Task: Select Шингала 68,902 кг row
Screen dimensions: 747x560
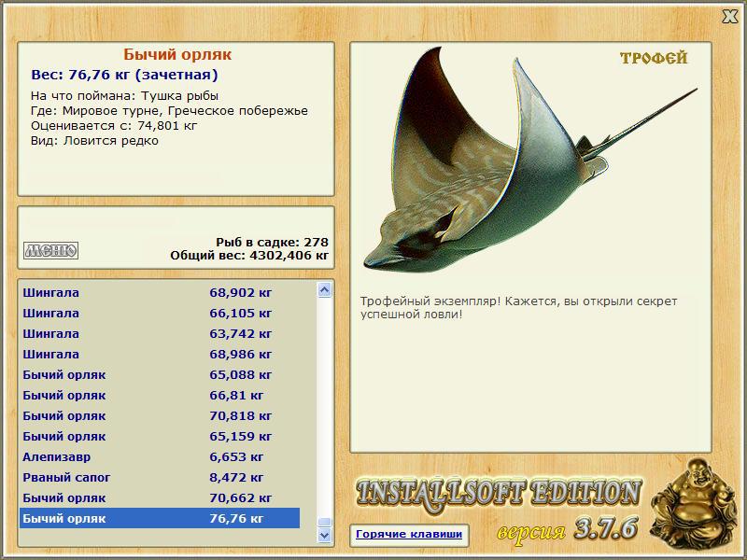Action: click(x=160, y=292)
